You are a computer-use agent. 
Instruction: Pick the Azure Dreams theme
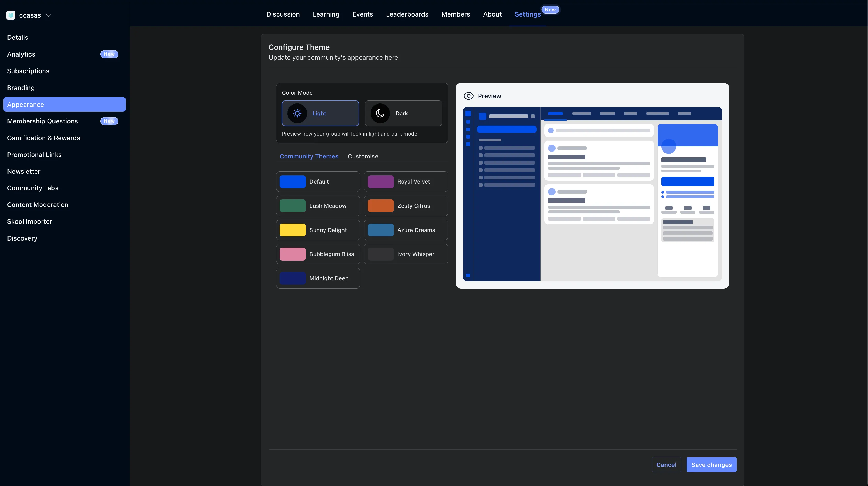click(406, 230)
